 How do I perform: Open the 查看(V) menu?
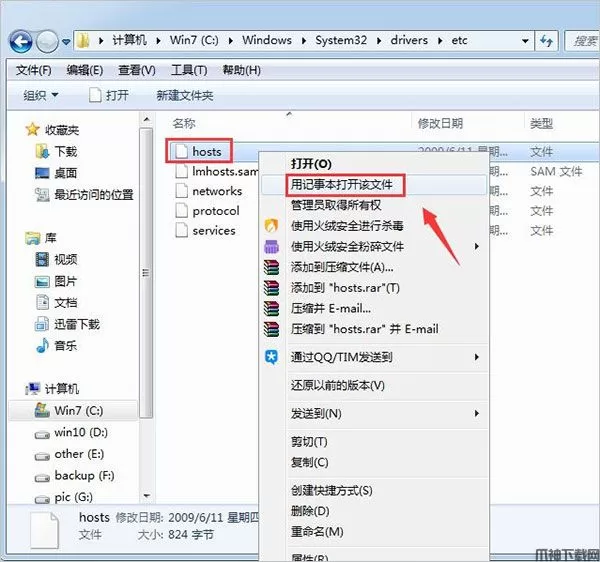(x=137, y=70)
